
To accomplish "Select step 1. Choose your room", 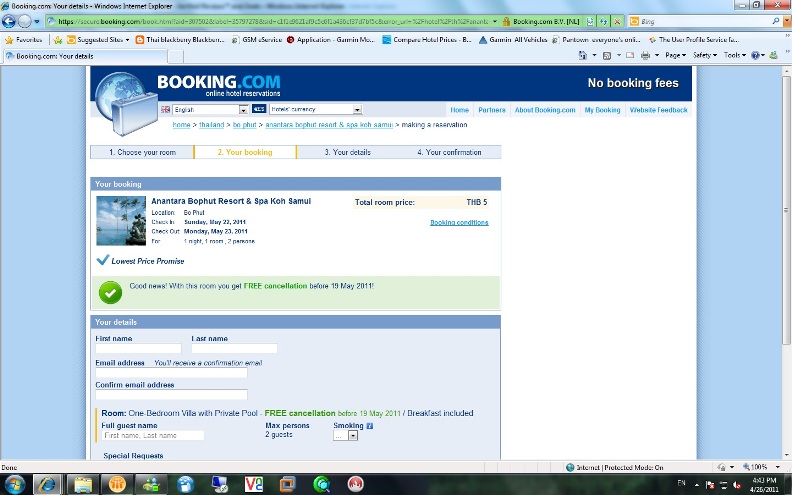I will [142, 152].
